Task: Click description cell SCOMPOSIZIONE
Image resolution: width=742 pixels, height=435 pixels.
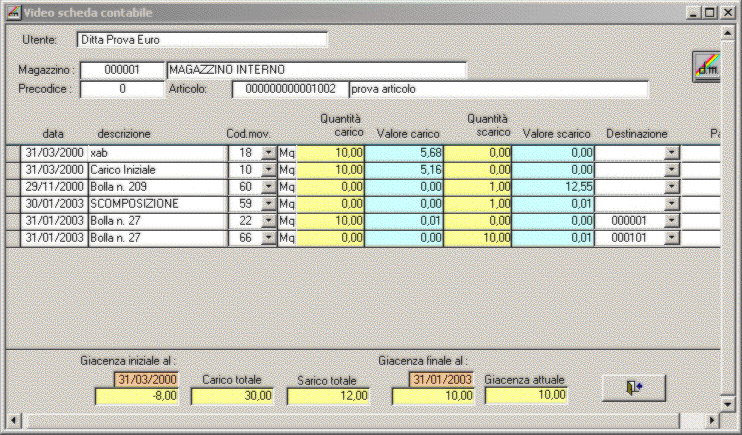Action: [157, 204]
